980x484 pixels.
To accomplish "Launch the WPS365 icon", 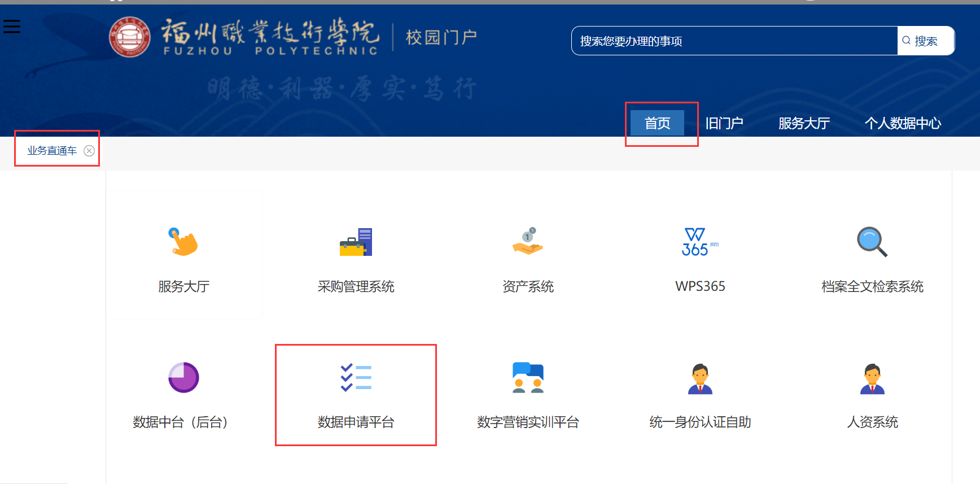I will tap(699, 242).
